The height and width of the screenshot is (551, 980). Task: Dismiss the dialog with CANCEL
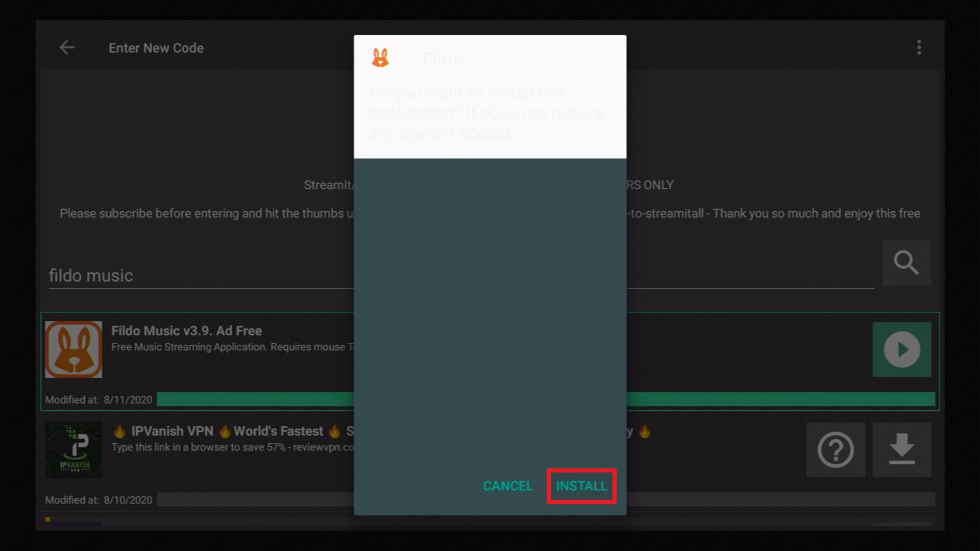[508, 486]
